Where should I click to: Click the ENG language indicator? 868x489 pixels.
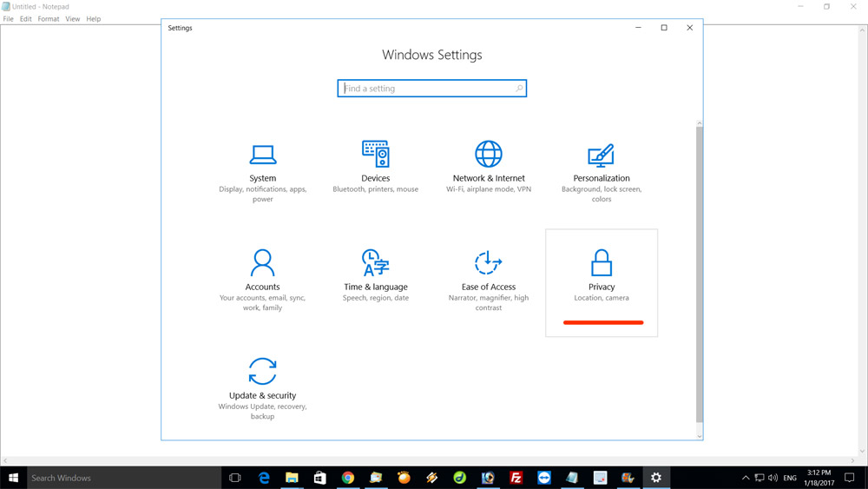(790, 478)
